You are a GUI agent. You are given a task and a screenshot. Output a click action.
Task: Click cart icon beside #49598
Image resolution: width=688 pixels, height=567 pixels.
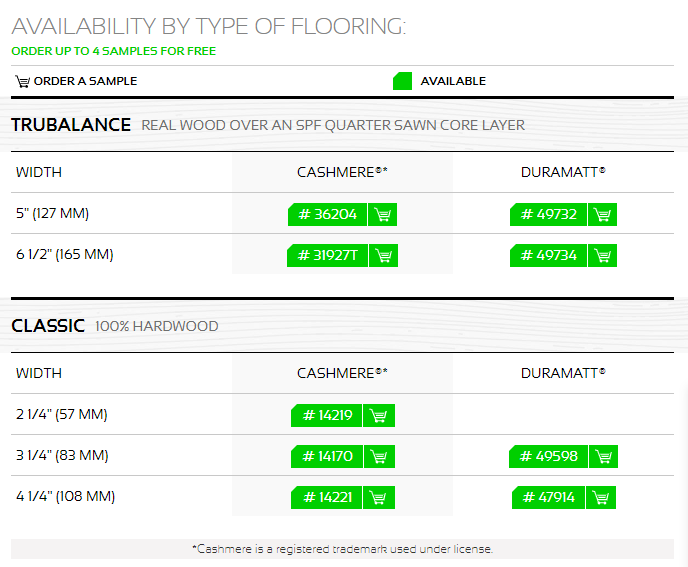point(603,456)
